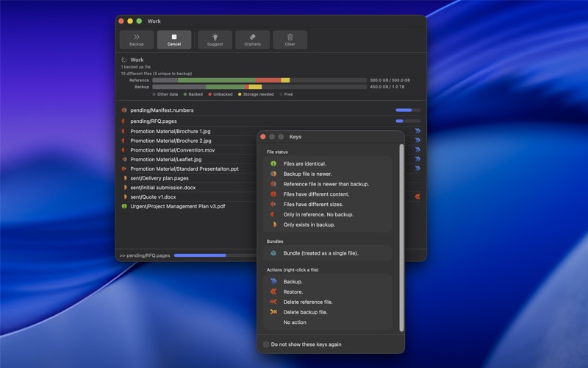The image size is (588, 368).
Task: Click the blue Backup action icon in Keys
Action: [x=273, y=281]
